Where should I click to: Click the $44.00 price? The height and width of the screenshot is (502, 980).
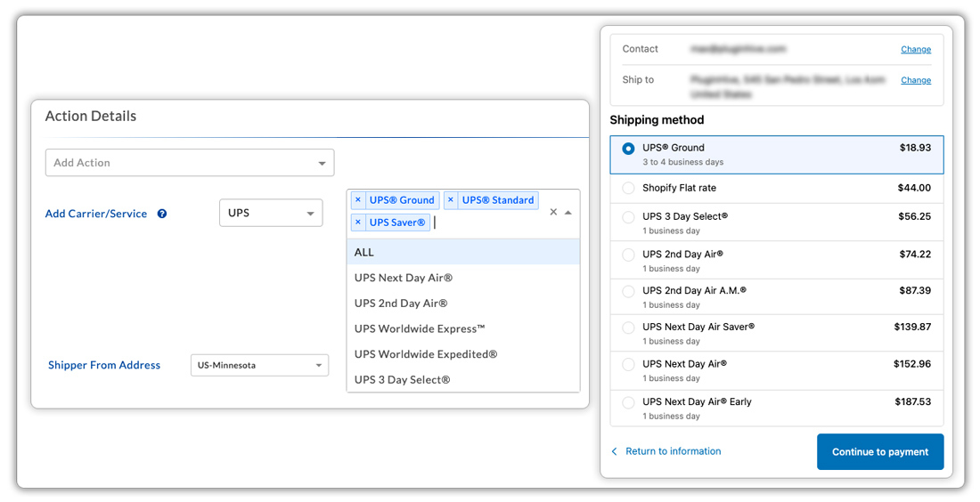(x=914, y=188)
